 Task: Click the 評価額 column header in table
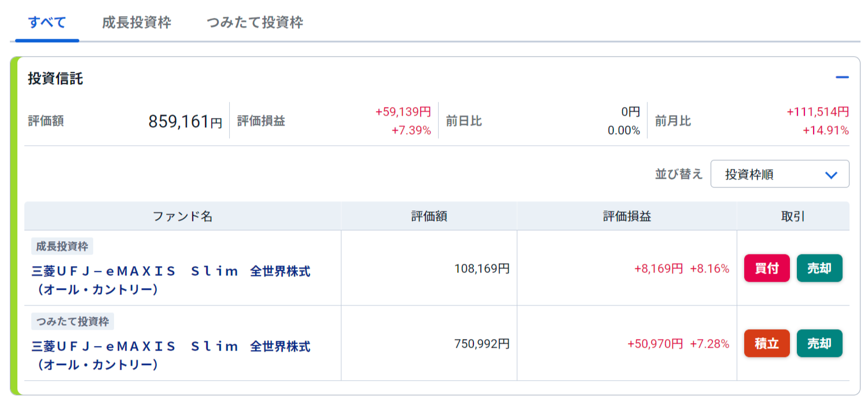(429, 216)
